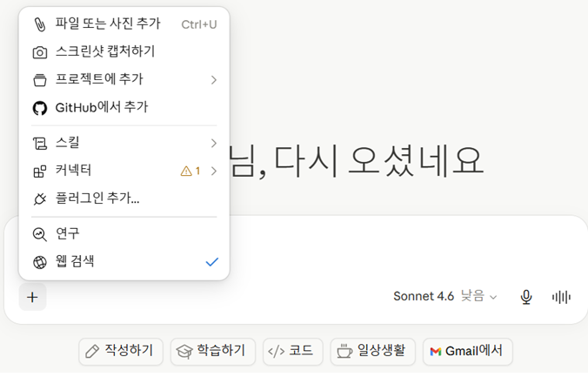Viewport: 588px width, 377px height.
Task: Click the microphone dictation icon
Action: [x=526, y=297]
